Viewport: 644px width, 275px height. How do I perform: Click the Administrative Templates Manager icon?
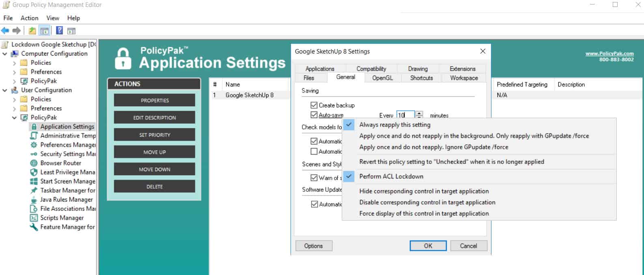tap(34, 135)
